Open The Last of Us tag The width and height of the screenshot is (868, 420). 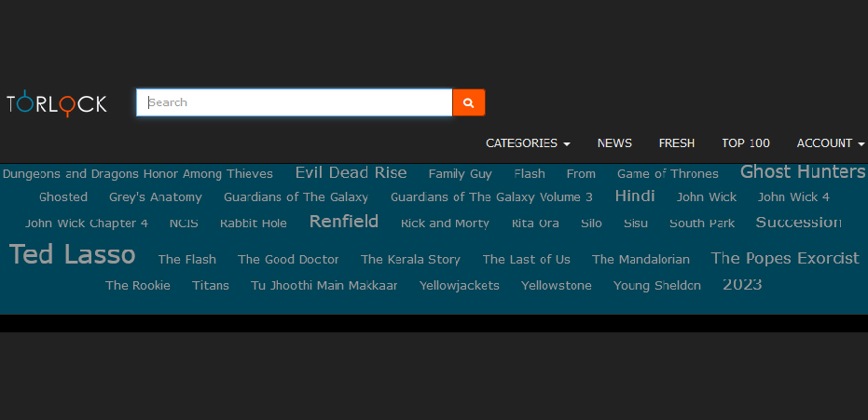tap(527, 259)
